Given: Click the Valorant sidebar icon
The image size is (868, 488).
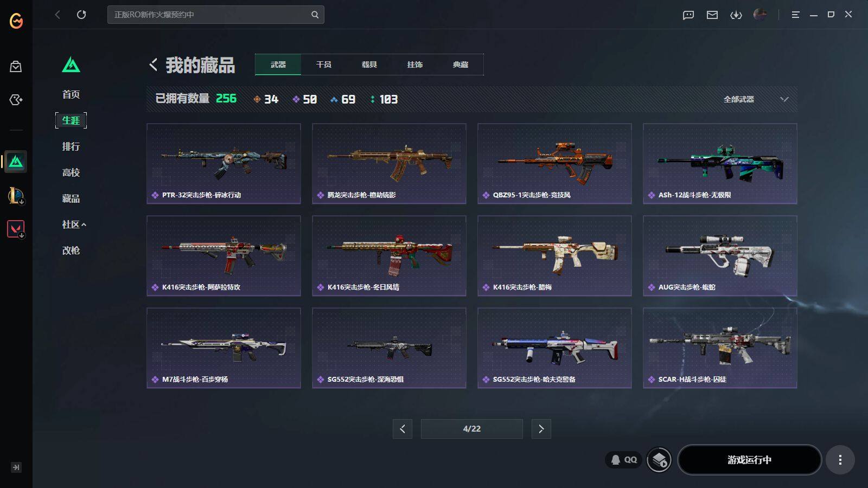Looking at the screenshot, I should click(16, 229).
